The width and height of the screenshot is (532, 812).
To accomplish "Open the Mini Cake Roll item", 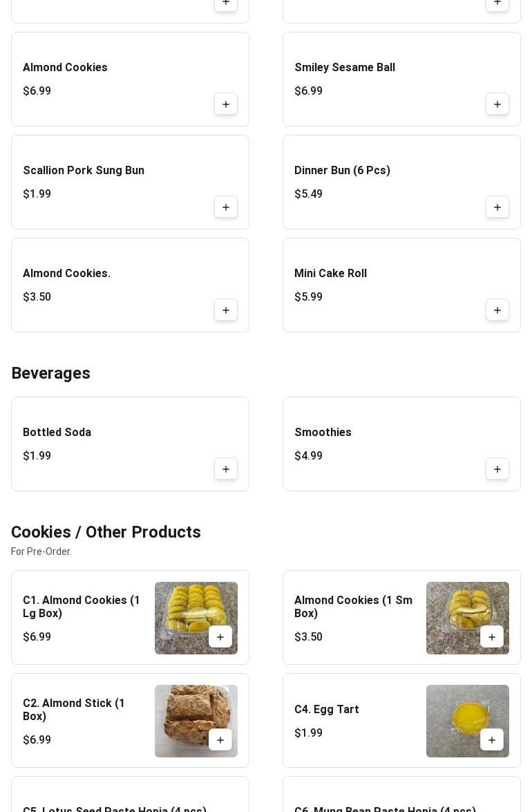I will click(330, 274).
